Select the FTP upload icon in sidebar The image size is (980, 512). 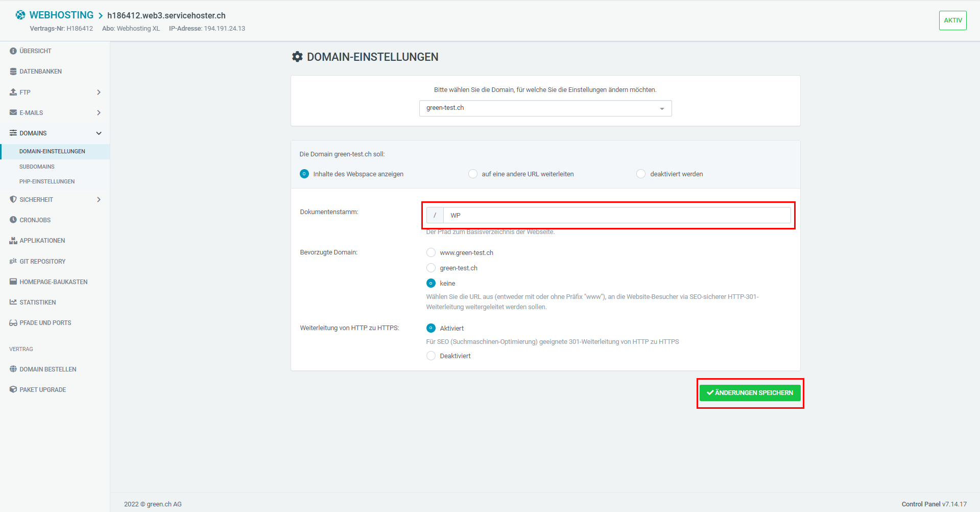[x=13, y=92]
